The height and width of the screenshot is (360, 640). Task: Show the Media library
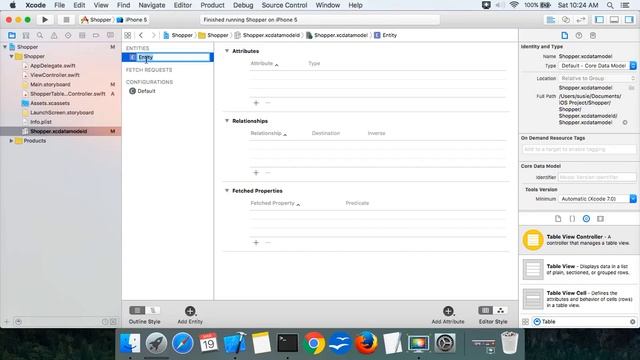pos(600,219)
